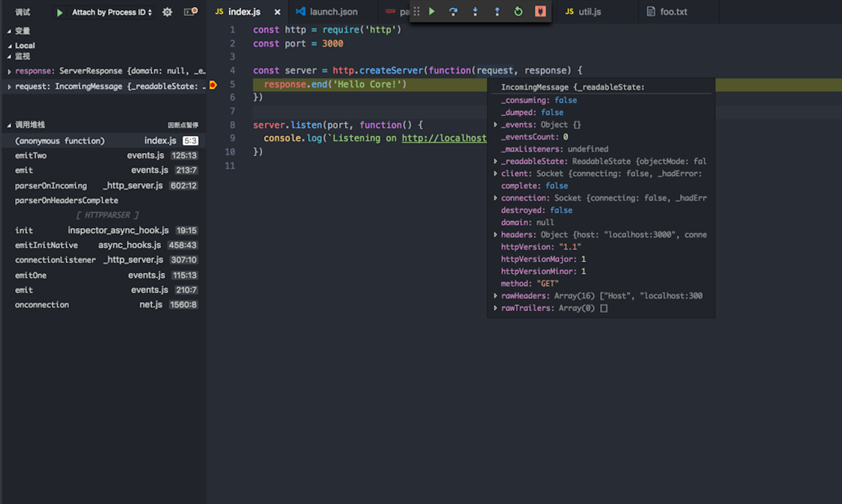This screenshot has height=504, width=842.
Task: Click the green start debugging play icon
Action: click(60, 13)
